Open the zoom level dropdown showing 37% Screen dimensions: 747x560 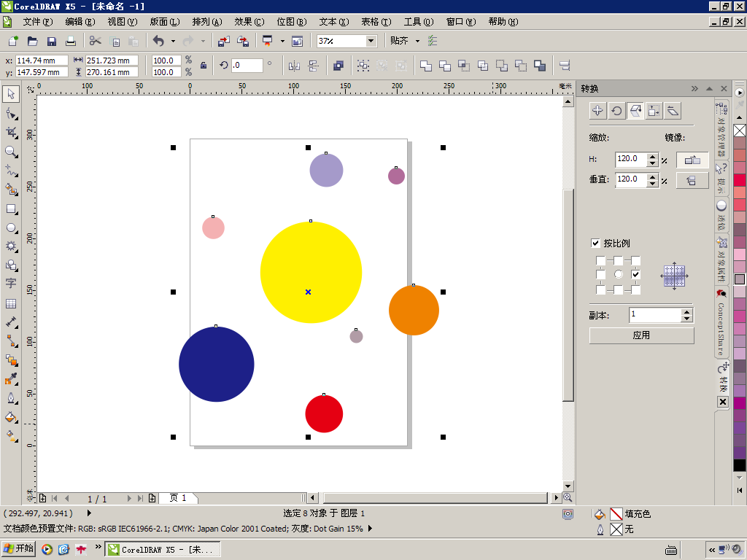(371, 41)
